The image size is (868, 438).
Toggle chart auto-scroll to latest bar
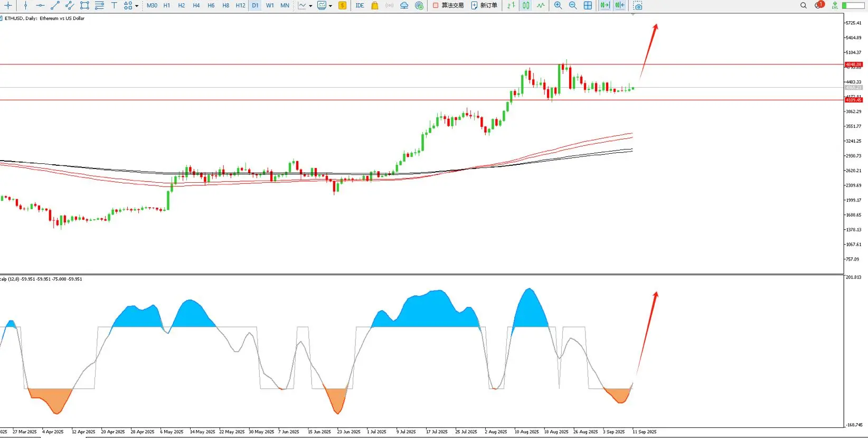605,5
